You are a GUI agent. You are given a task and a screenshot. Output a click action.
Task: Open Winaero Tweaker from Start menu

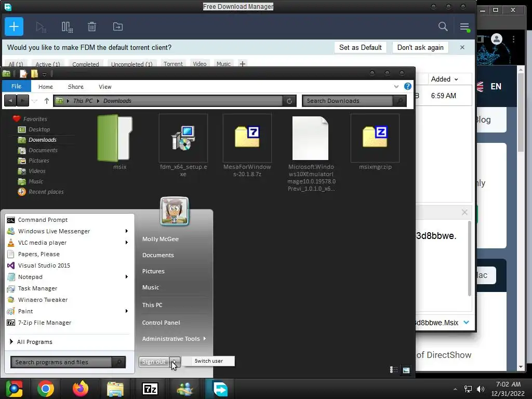[x=43, y=300]
